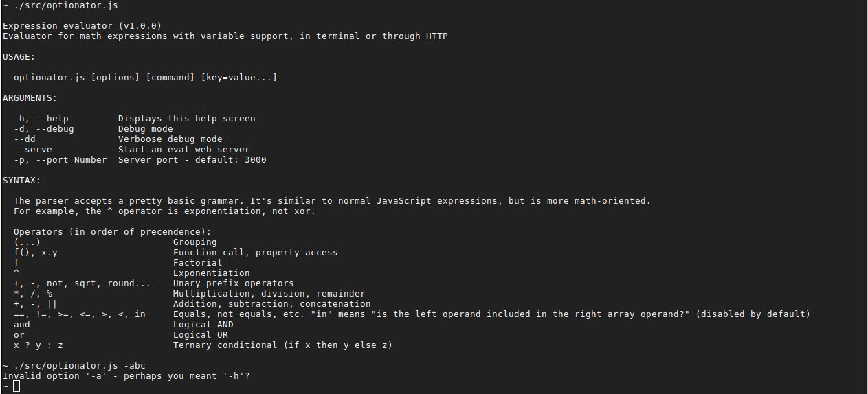Click the './src/optionator.js -abc' command line
868x394 pixels.
(x=80, y=366)
